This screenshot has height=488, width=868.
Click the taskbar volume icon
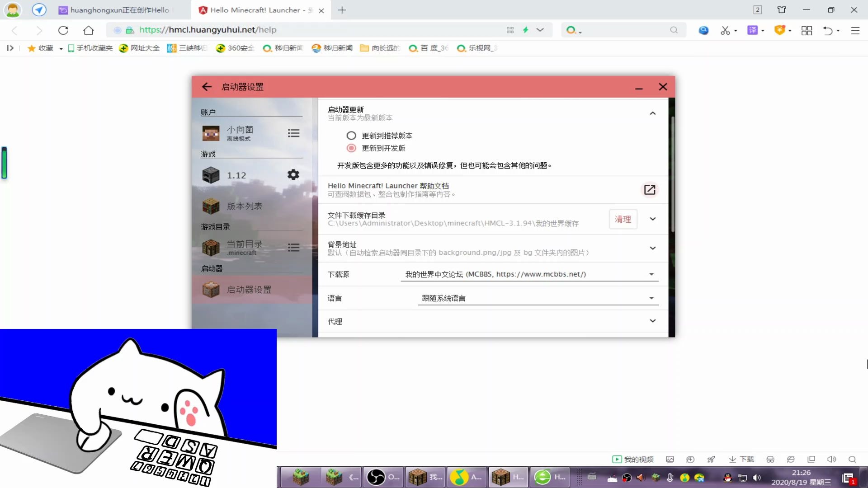(x=757, y=478)
